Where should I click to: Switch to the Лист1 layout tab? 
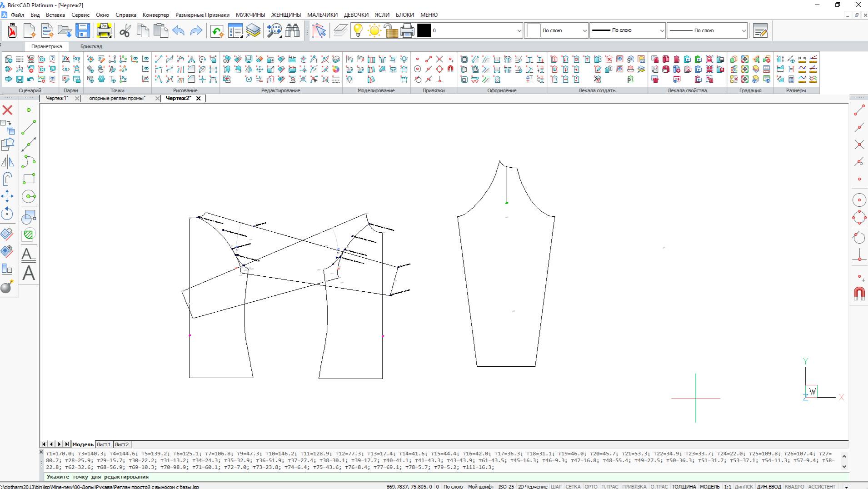tap(103, 444)
